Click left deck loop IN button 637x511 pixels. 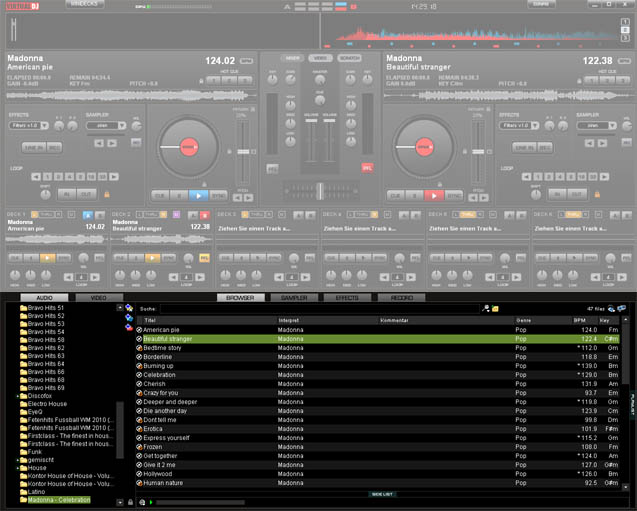(67, 195)
